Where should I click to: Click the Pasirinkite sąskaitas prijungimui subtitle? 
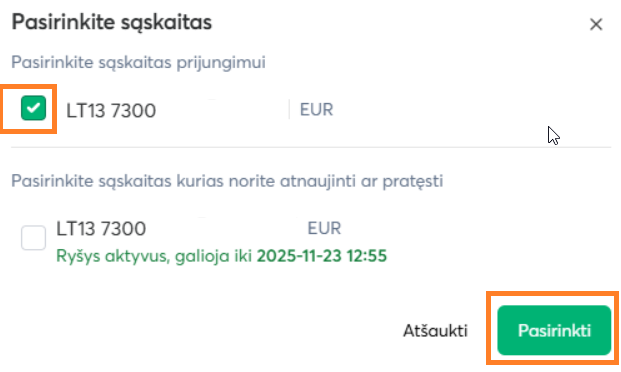pyautogui.click(x=138, y=63)
